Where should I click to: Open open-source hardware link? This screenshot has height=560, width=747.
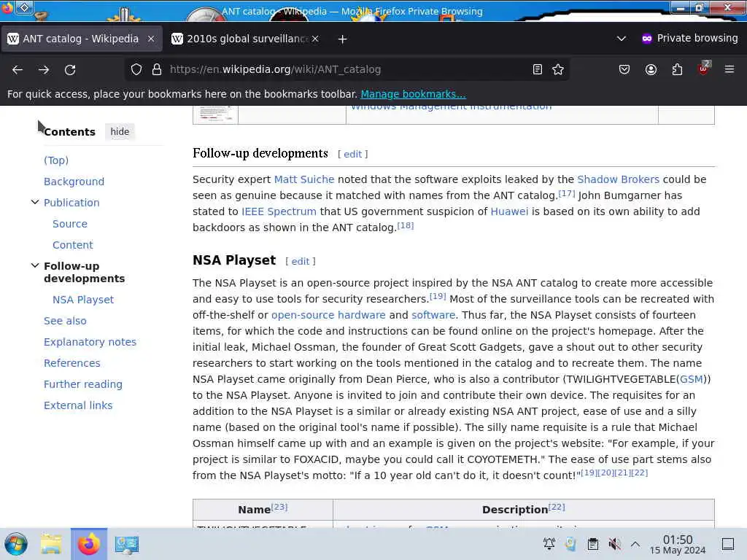click(328, 315)
